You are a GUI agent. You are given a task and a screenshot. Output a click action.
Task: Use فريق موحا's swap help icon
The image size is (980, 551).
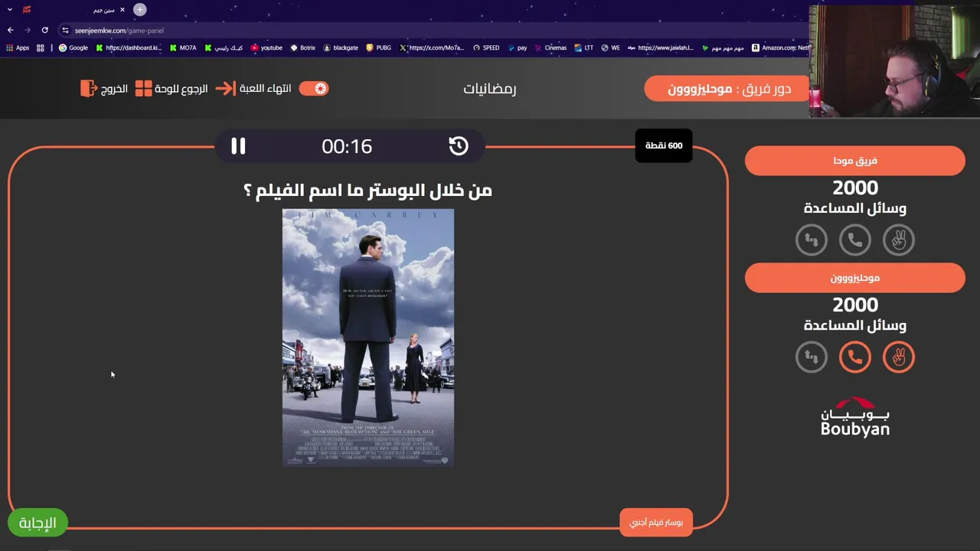pyautogui.click(x=812, y=240)
